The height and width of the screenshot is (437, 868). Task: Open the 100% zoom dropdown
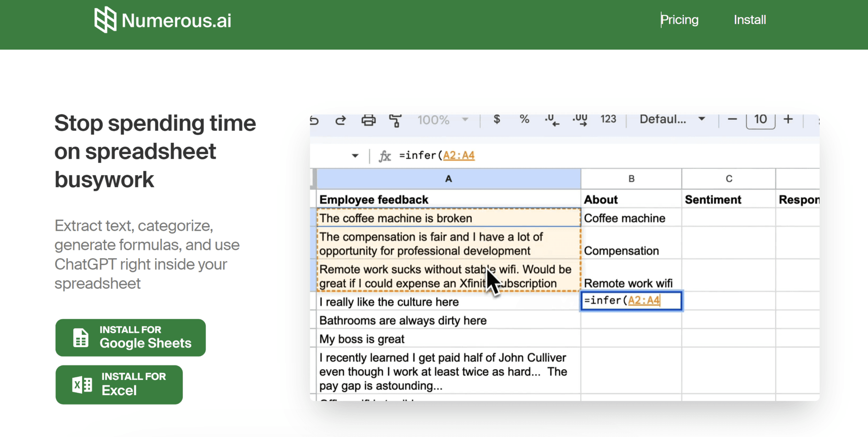coord(440,120)
